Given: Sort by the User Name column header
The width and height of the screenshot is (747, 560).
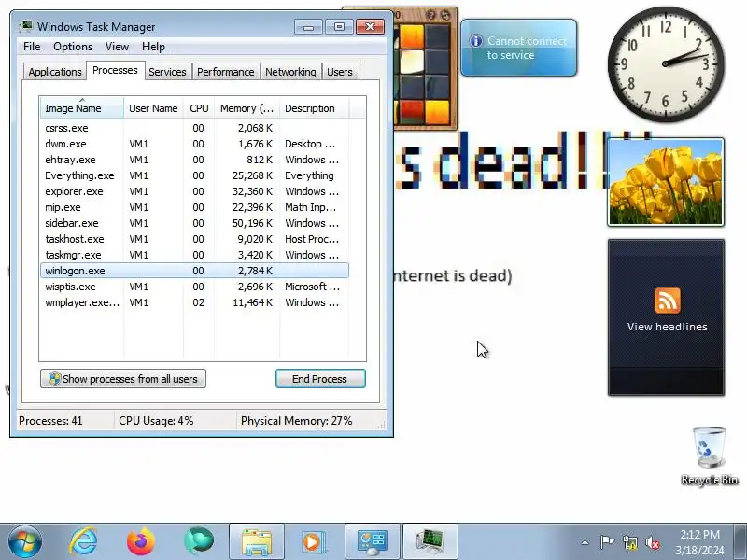Looking at the screenshot, I should coord(153,108).
